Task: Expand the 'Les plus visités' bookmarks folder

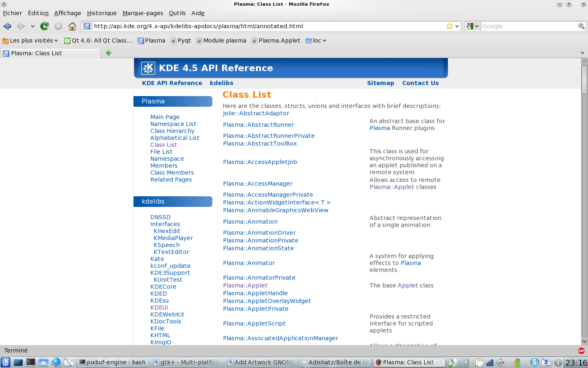Action: 30,40
